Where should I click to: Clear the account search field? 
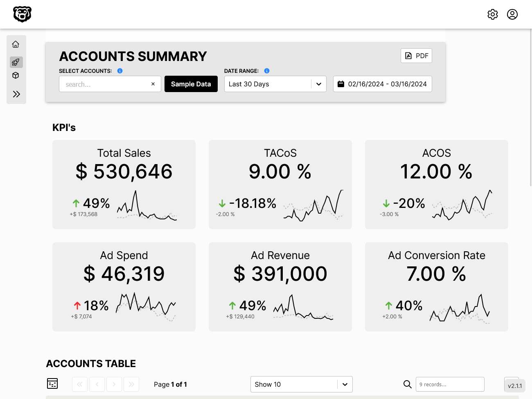(153, 84)
